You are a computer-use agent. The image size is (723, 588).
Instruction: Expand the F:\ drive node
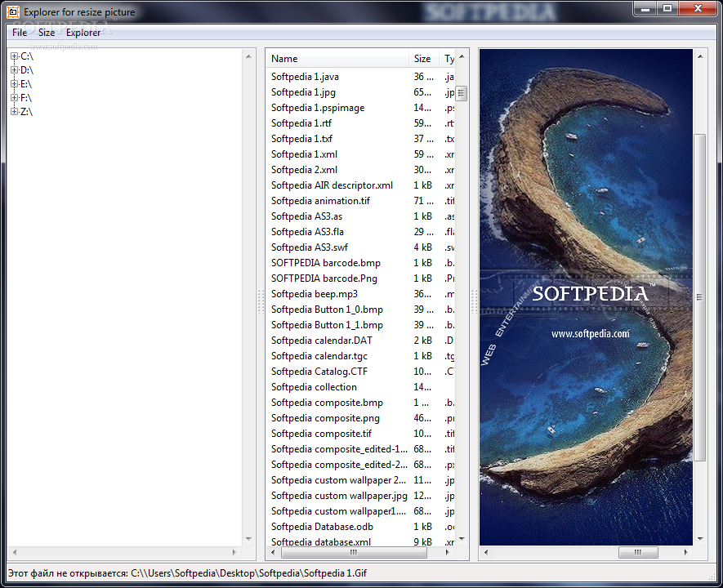click(14, 98)
